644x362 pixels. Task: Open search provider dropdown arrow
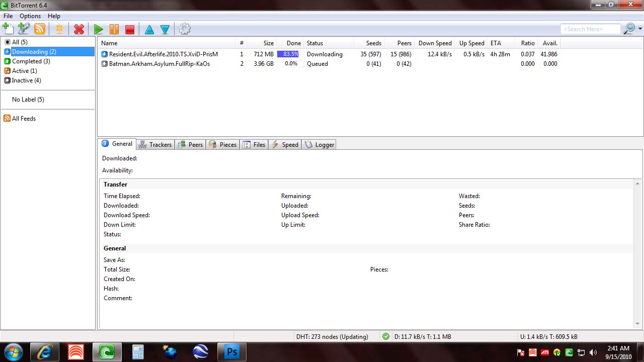click(640, 29)
